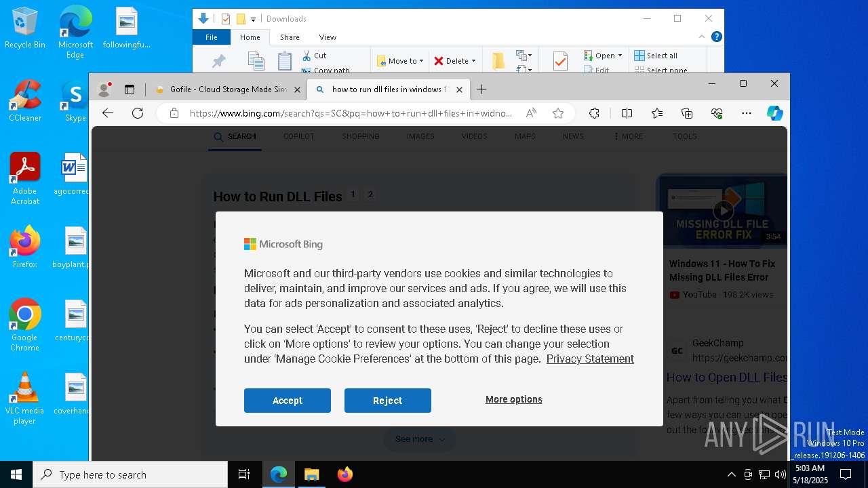The width and height of the screenshot is (868, 488).
Task: Open File Explorer from taskbar
Action: click(311, 474)
